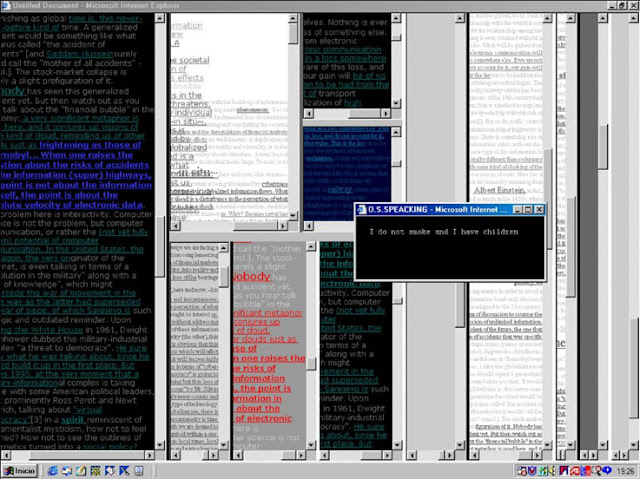This screenshot has height=479, width=640.
Task: Maximize the O.S.SPEACKING popup window
Action: (528, 209)
